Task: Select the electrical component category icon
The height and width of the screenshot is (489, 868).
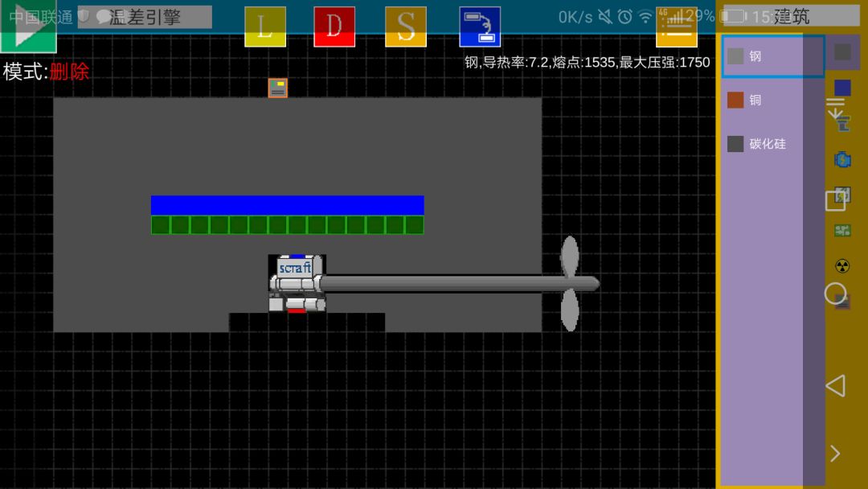Action: (x=842, y=195)
